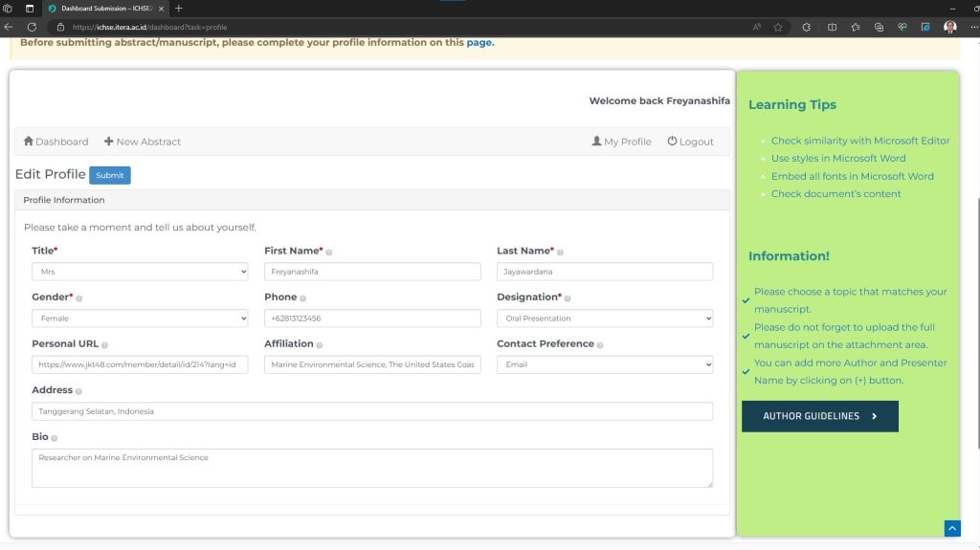Open the favorites list icon
The width and height of the screenshot is (980, 550).
pyautogui.click(x=856, y=27)
